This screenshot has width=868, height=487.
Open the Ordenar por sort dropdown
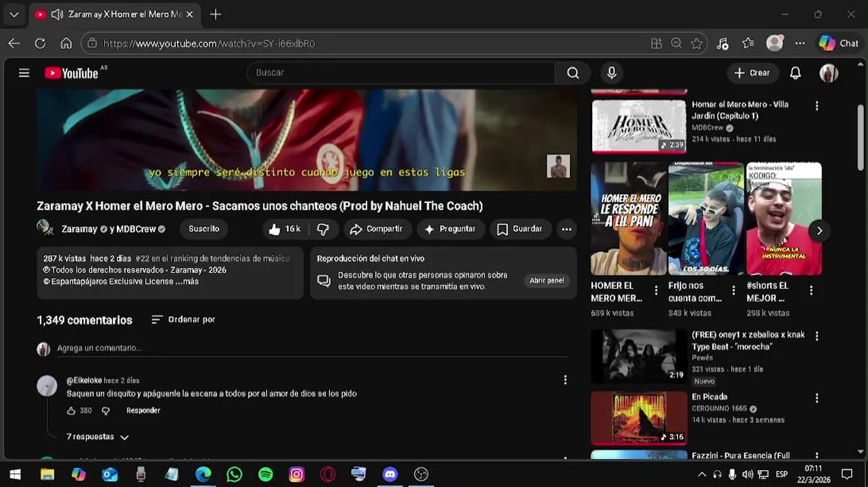pyautogui.click(x=183, y=319)
